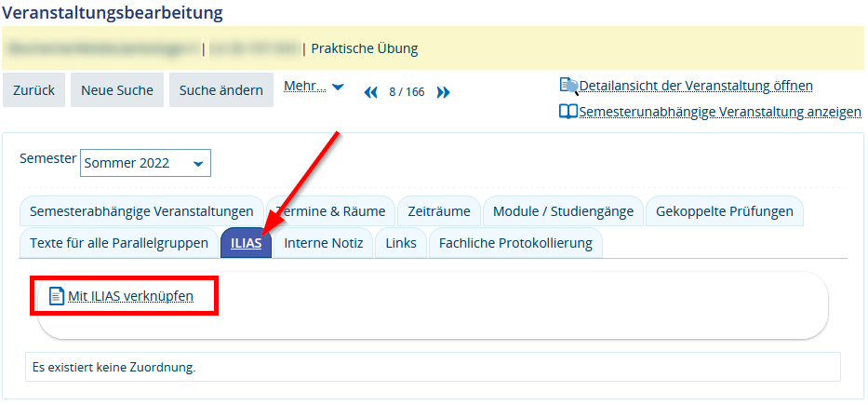Switch to Module / Studiengänge tab
Viewport: 868px width, 405px height.
(563, 211)
